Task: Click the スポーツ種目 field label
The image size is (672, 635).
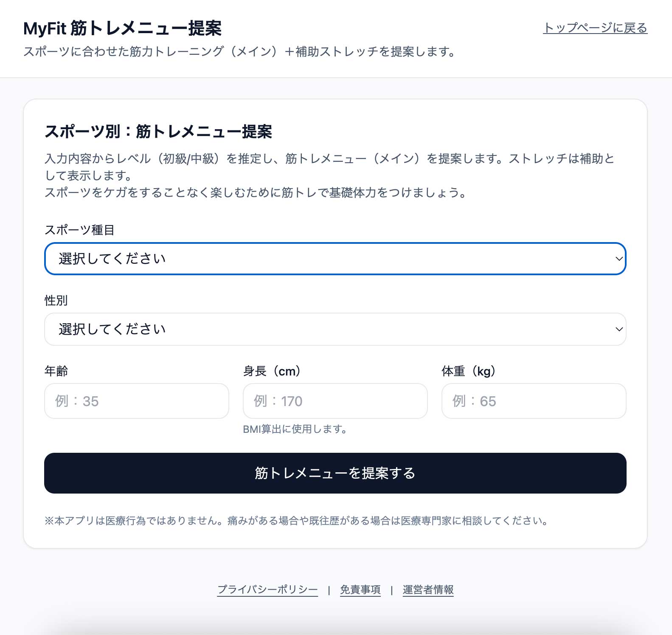Action: 80,230
